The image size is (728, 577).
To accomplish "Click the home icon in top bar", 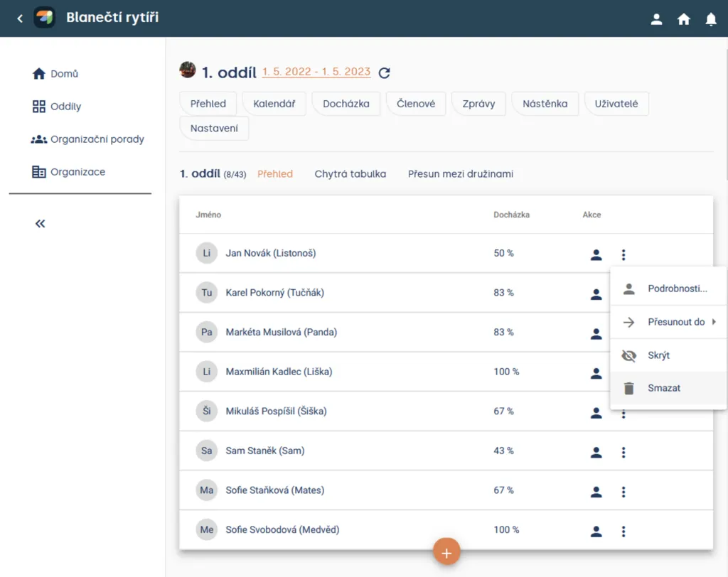I will point(683,19).
